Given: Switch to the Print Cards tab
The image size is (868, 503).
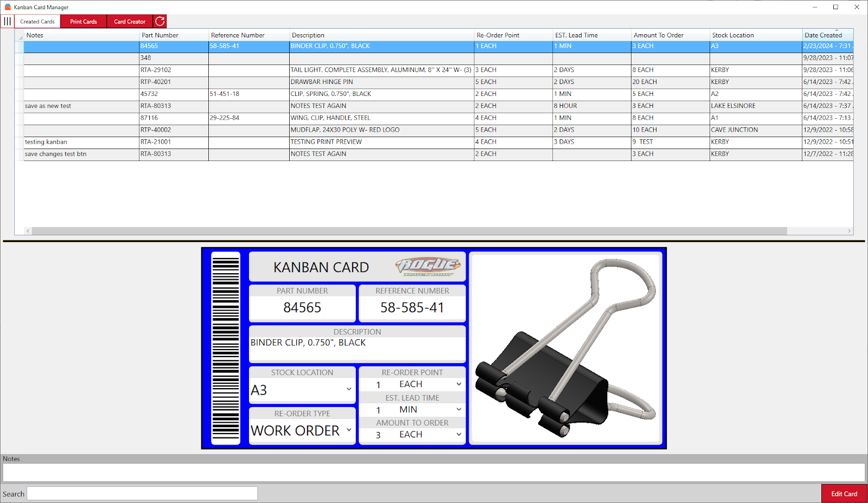Looking at the screenshot, I should pos(84,22).
